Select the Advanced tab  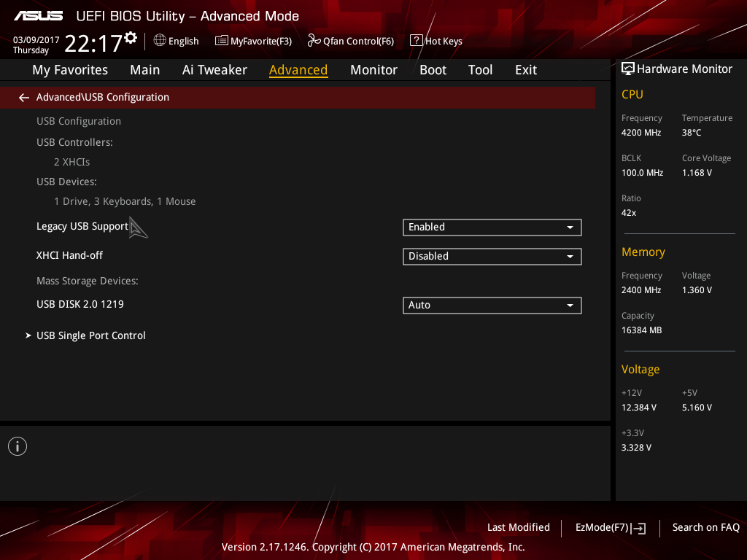tap(298, 70)
